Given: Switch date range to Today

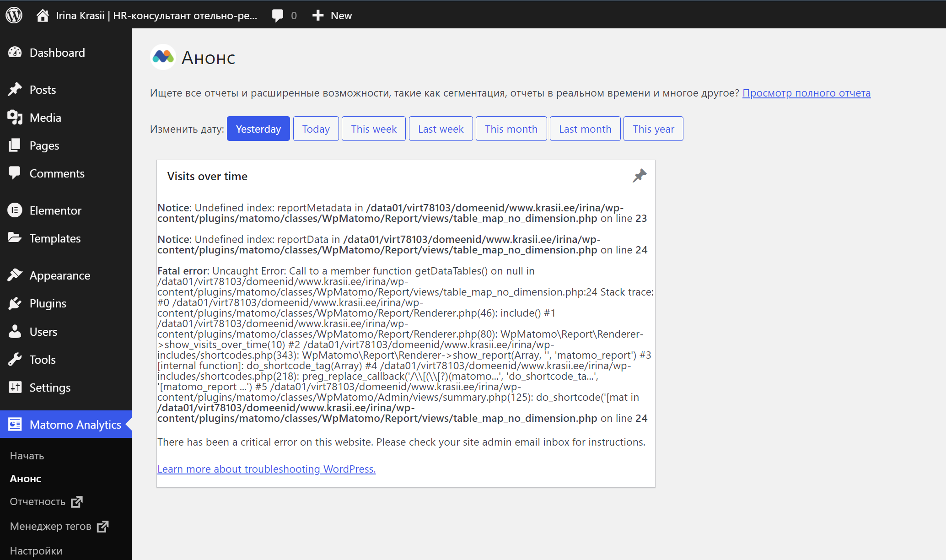Looking at the screenshot, I should (x=316, y=129).
